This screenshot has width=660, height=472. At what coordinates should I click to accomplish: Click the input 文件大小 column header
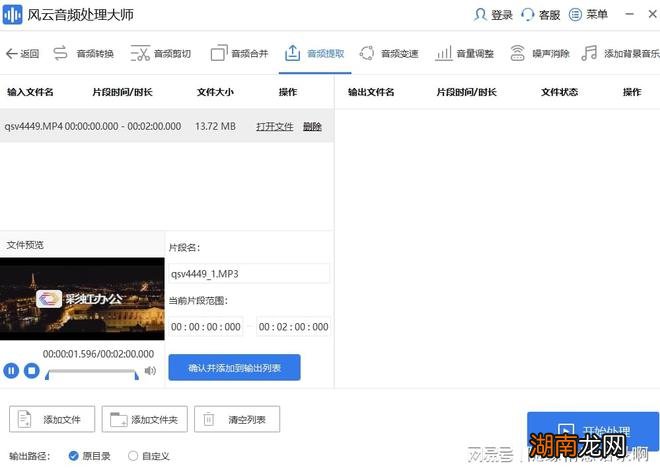pos(215,92)
